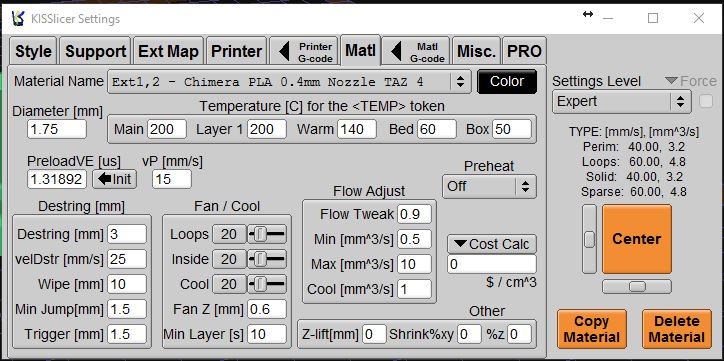The width and height of the screenshot is (724, 361).
Task: Edit the Flow Tweak field
Action: pos(415,214)
